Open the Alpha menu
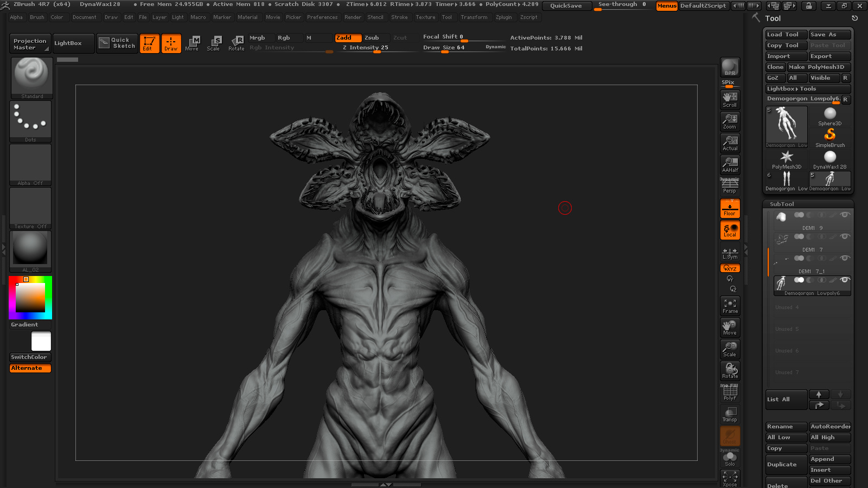The image size is (868, 488). (x=16, y=17)
